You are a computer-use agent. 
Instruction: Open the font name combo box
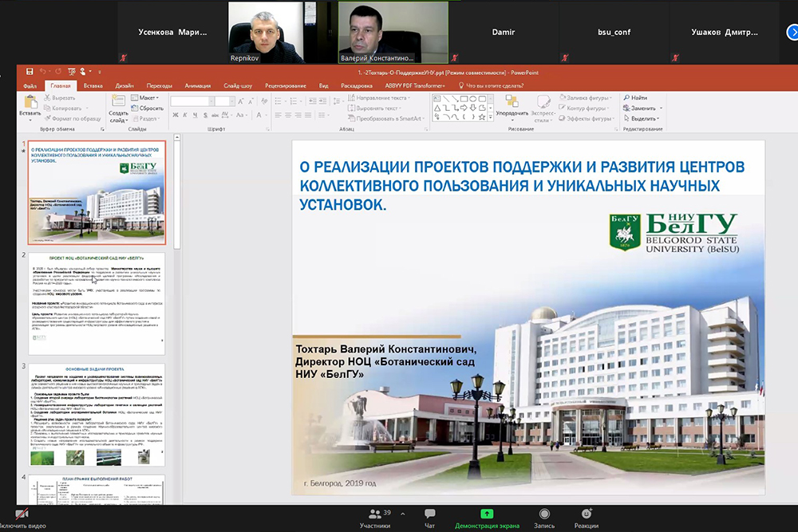click(192, 100)
